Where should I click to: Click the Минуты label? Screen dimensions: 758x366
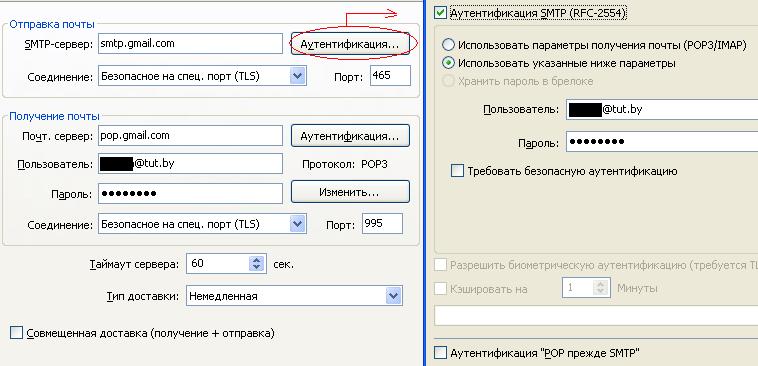pyautogui.click(x=637, y=289)
